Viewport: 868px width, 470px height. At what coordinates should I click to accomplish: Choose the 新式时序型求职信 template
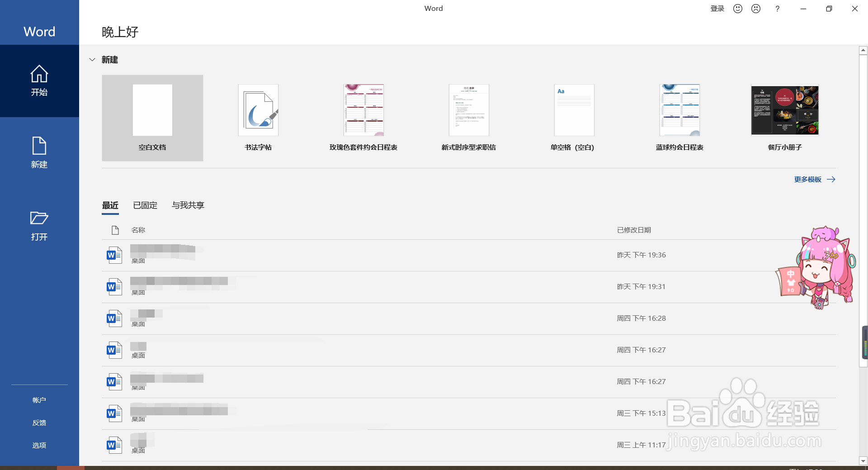pos(469,118)
